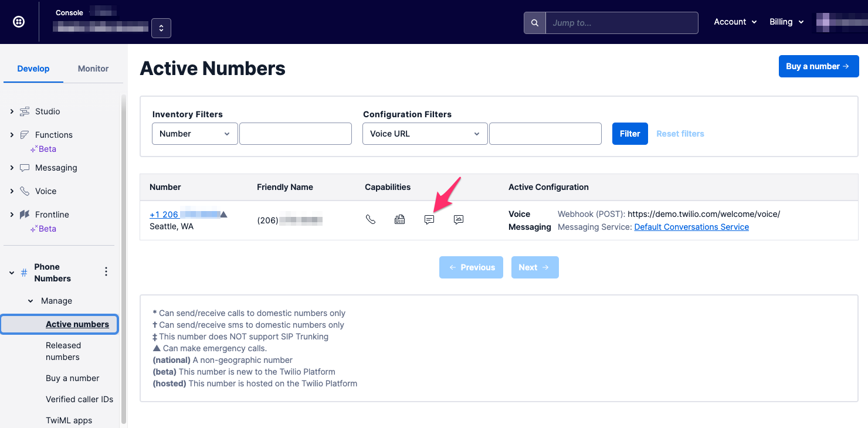This screenshot has width=868, height=428.
Task: Open the Account menu
Action: pos(735,22)
